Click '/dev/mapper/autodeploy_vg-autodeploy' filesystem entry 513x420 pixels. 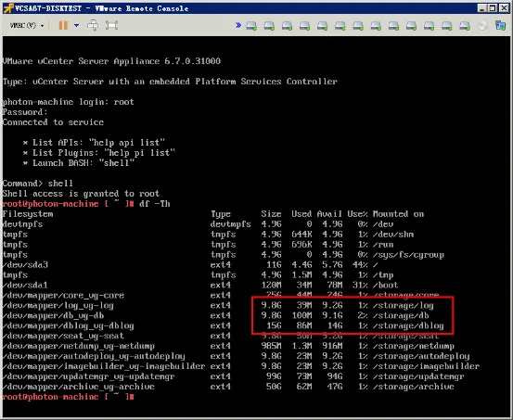coord(94,356)
